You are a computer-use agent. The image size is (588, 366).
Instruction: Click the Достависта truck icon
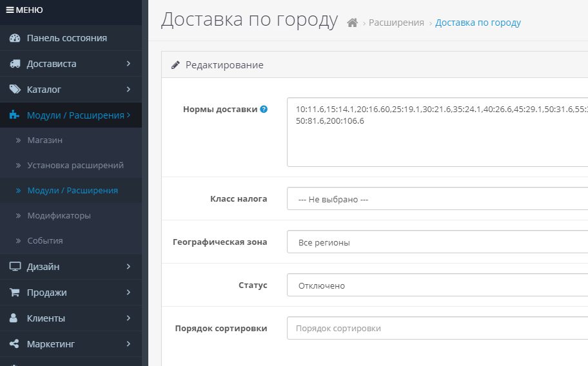coord(15,64)
